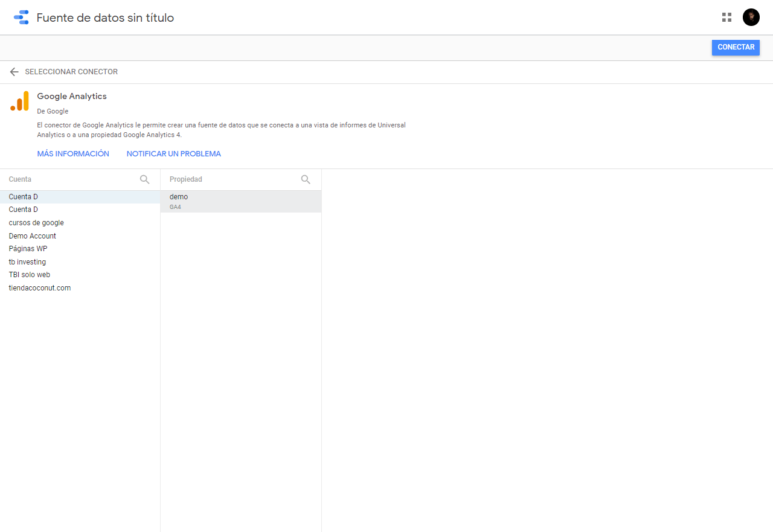773x532 pixels.
Task: Select the 'tiendacoconut.com' account
Action: point(80,288)
